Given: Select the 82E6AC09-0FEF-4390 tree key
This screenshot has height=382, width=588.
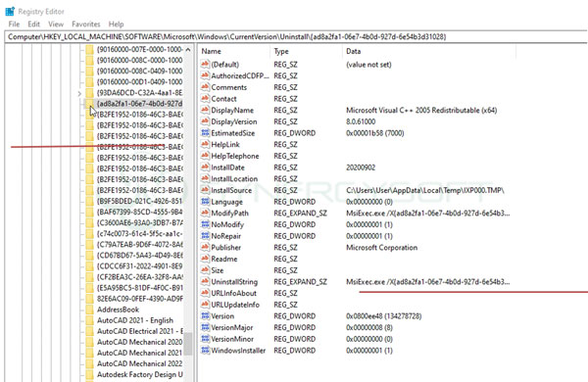Looking at the screenshot, I should (139, 299).
